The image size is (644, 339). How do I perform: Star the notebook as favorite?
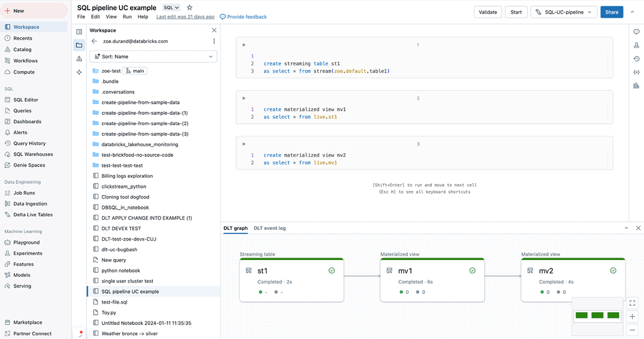coord(189,8)
